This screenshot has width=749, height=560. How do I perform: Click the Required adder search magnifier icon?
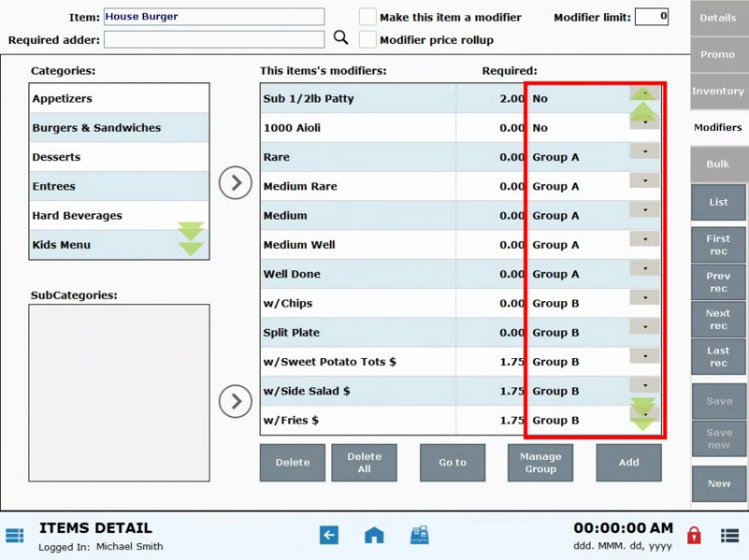click(x=340, y=37)
